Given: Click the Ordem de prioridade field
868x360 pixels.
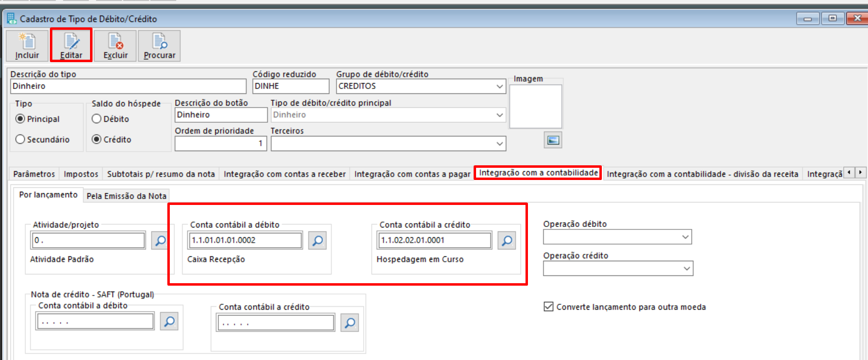Looking at the screenshot, I should coord(221,143).
